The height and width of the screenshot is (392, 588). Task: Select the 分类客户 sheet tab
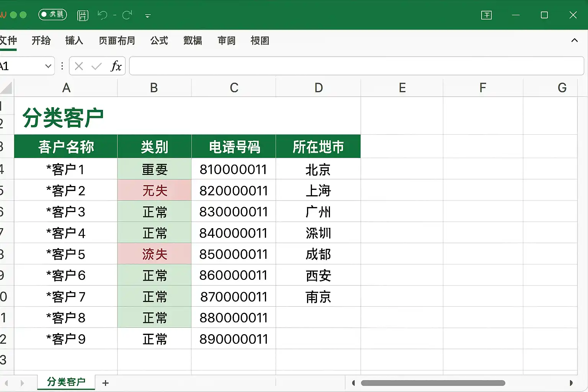66,382
